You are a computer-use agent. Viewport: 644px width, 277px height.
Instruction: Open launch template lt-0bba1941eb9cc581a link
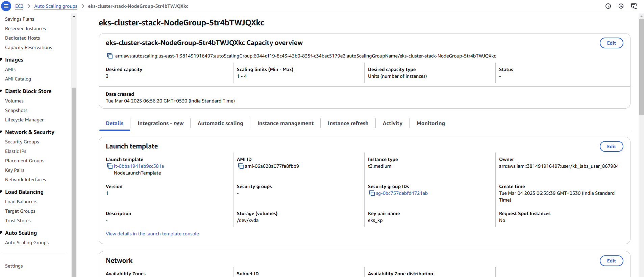[x=139, y=166]
